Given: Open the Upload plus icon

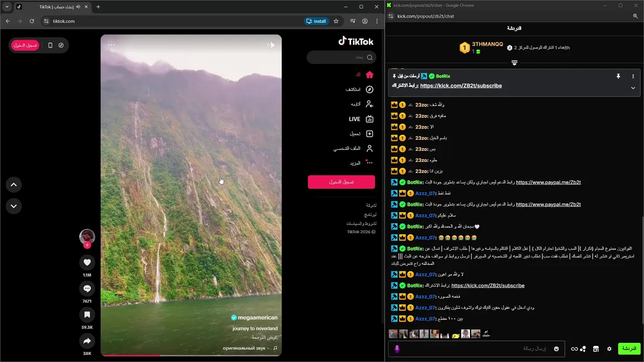Looking at the screenshot, I should (369, 134).
